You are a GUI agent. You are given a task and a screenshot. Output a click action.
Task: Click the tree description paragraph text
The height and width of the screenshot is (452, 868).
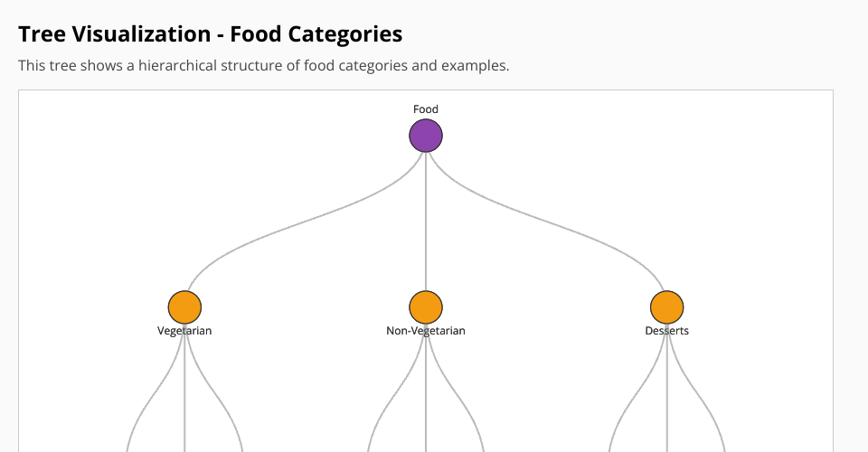pos(264,66)
